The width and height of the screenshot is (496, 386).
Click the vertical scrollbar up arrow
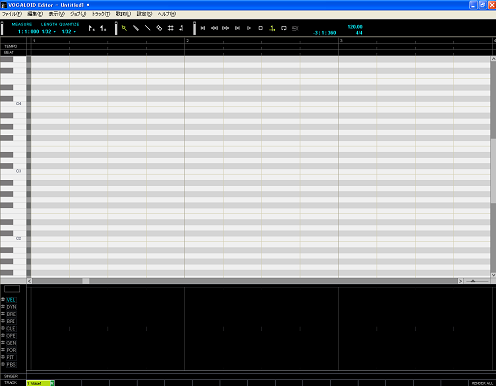pyautogui.click(x=493, y=59)
